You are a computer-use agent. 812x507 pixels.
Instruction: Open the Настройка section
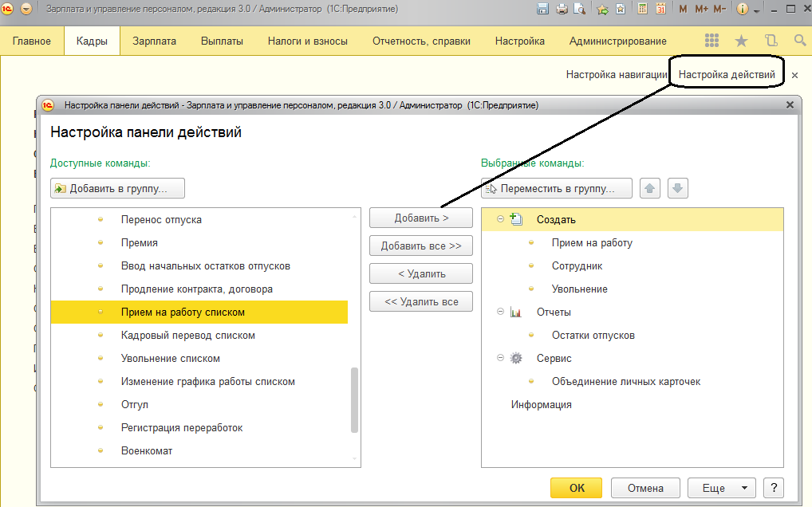tap(520, 41)
